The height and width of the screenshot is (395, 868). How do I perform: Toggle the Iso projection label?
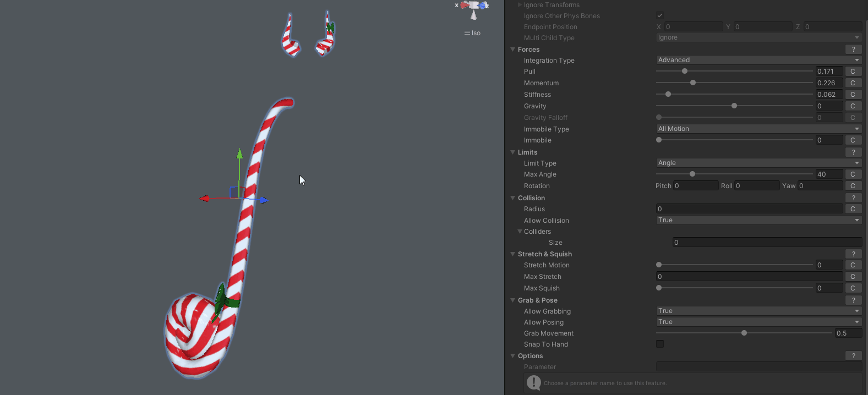[473, 33]
